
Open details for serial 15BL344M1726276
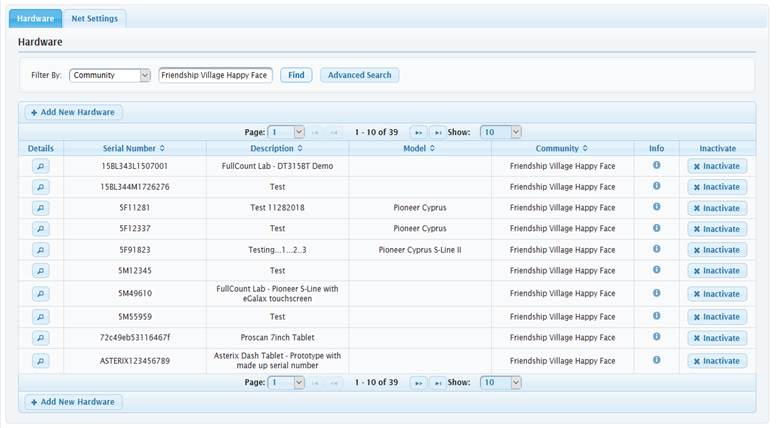[x=41, y=187]
